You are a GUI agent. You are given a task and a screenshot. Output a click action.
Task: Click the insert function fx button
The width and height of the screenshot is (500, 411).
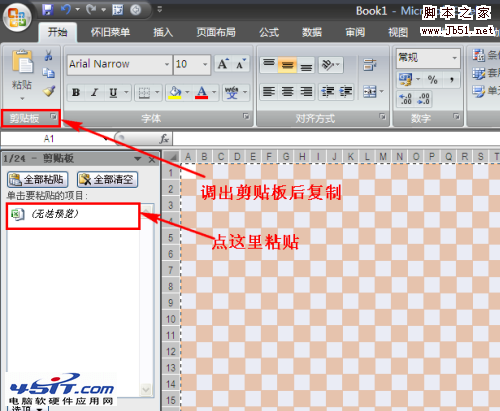click(164, 139)
